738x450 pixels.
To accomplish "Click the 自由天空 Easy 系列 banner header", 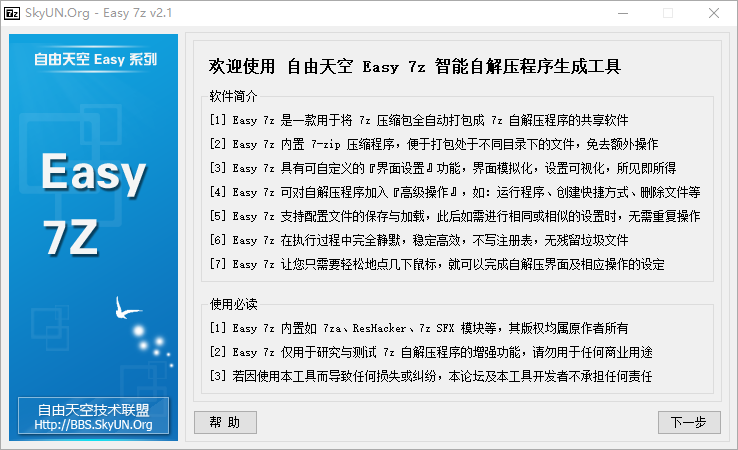I will coord(94,58).
